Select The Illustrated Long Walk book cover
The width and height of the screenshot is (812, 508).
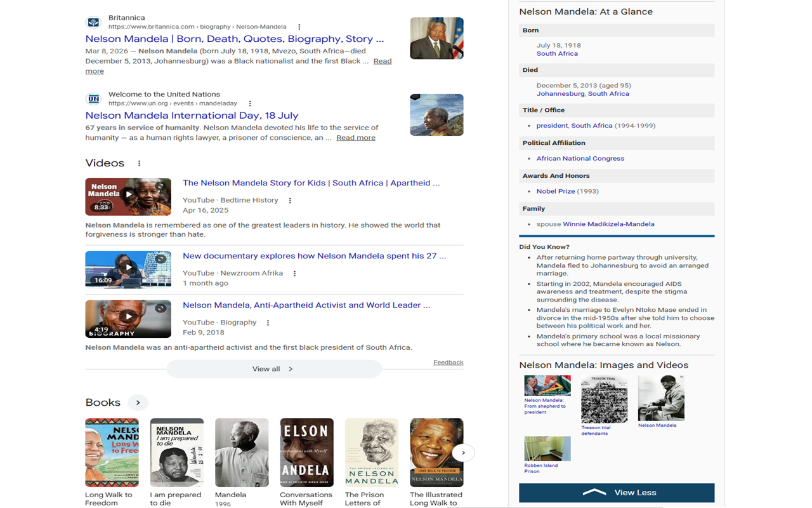click(x=436, y=453)
